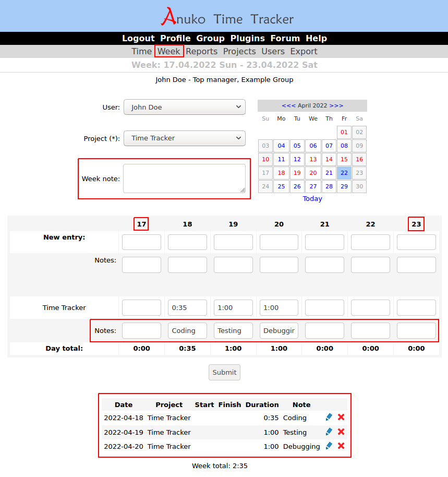
Task: Open the Plugins menu
Action: click(x=247, y=38)
